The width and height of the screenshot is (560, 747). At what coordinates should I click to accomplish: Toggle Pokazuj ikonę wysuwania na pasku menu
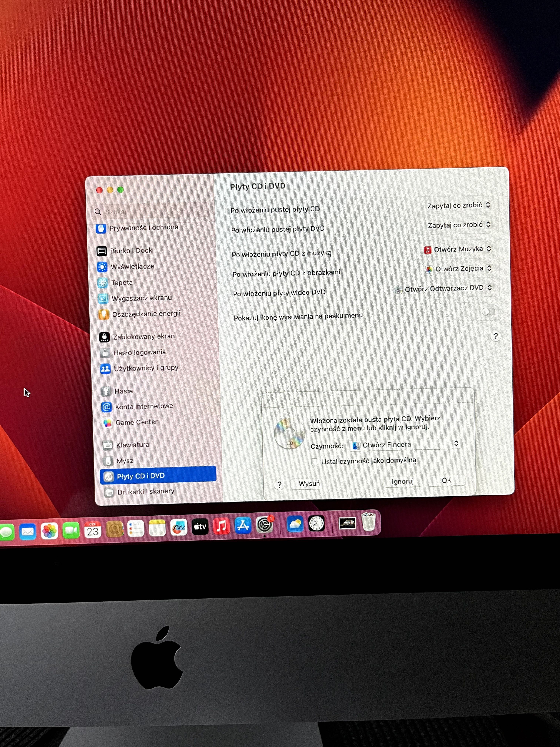point(488,311)
